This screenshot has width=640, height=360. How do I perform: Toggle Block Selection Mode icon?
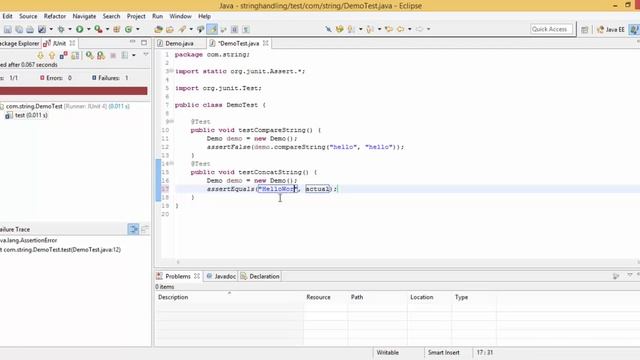234,29
